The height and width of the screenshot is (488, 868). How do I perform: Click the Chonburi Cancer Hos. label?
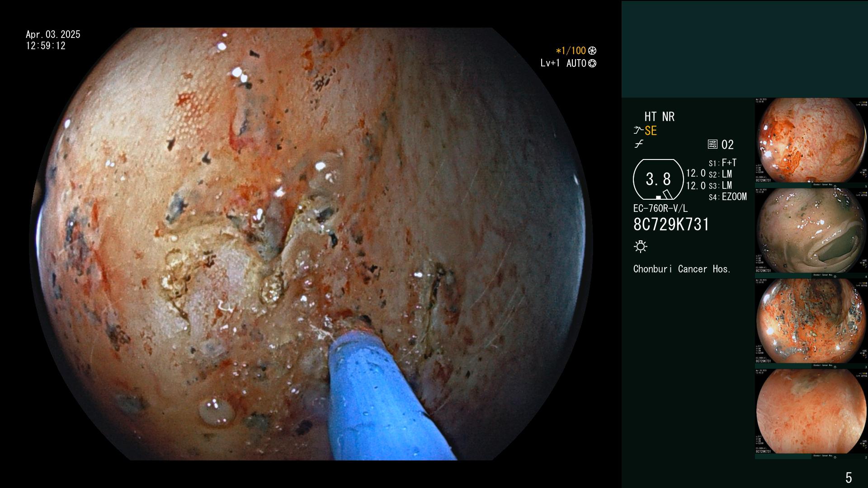682,269
